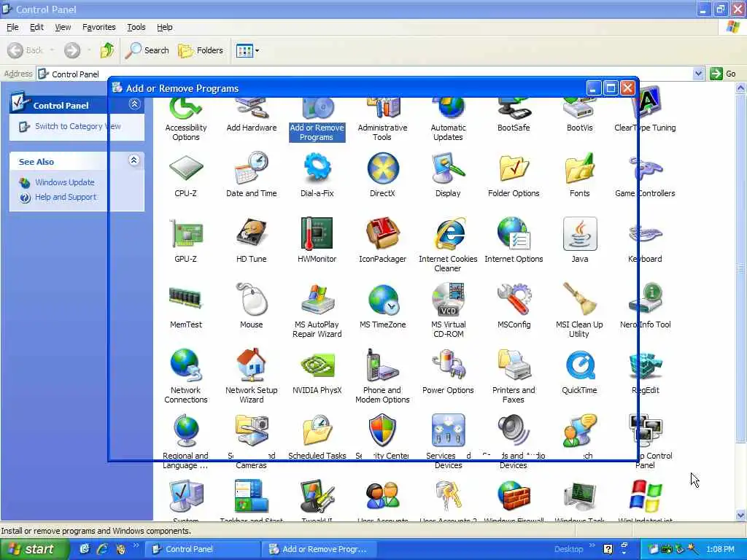Viewport: 747px width, 560px height.
Task: Open the MSConfig icon
Action: coord(514,300)
